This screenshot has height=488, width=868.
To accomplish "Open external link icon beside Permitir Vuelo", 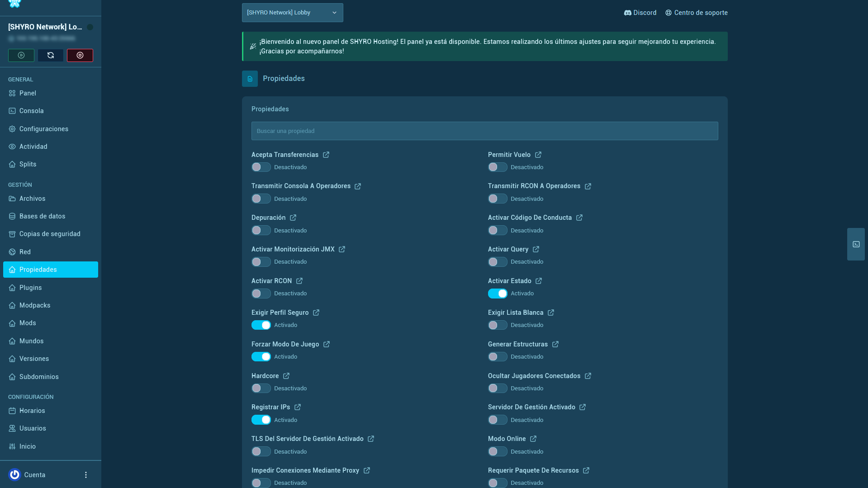I will (x=538, y=155).
